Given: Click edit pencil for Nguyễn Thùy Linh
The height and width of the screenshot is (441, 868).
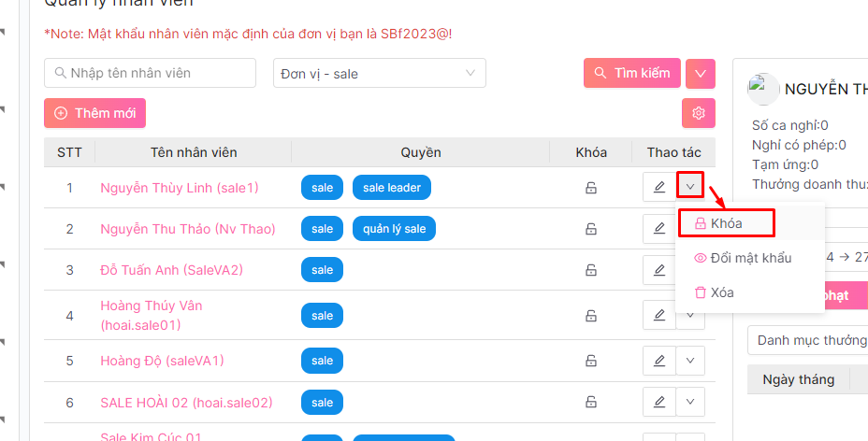Looking at the screenshot, I should click(659, 187).
